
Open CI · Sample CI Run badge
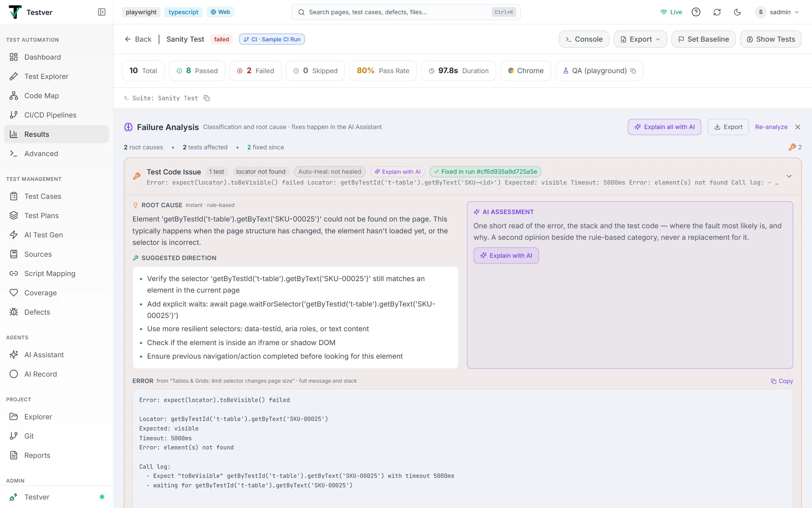coord(272,39)
